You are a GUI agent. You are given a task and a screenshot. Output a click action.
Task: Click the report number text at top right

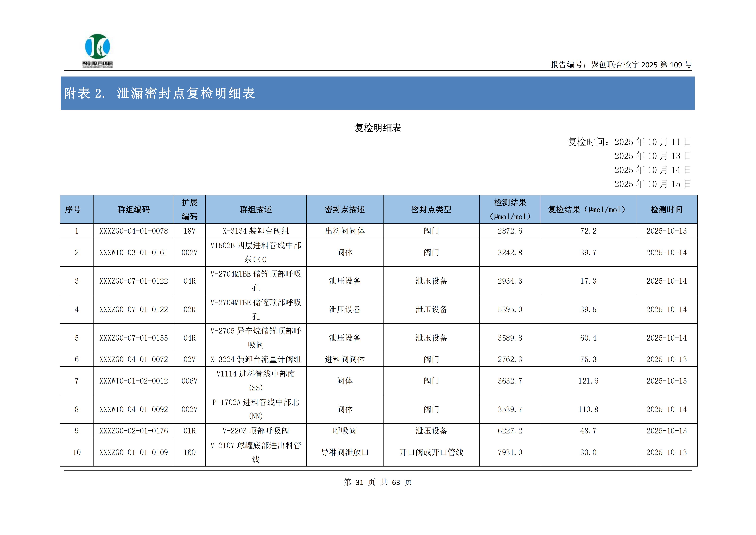click(621, 65)
